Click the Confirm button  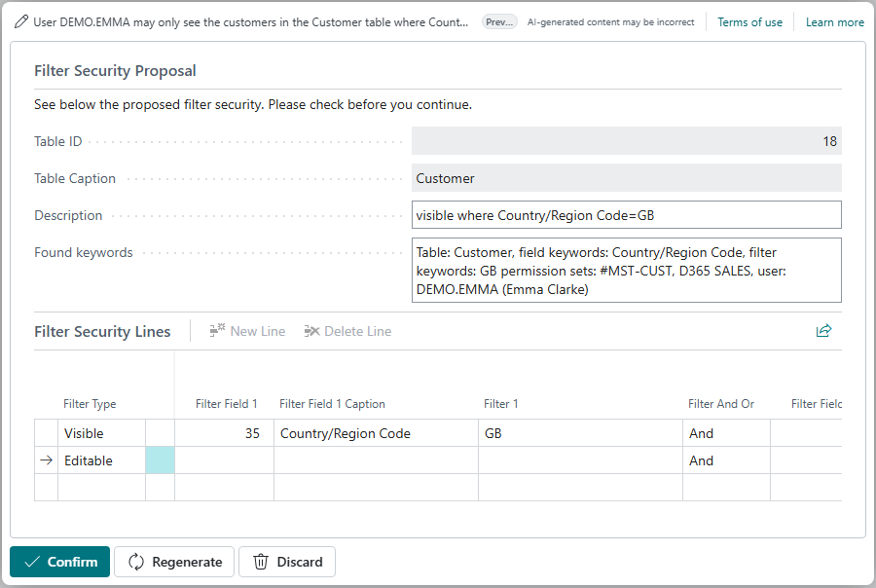coord(59,562)
